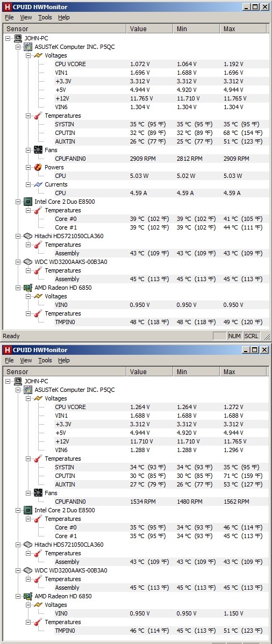Click the SCRL status bar indicator
Screen dimensions: 272x644
251,336
